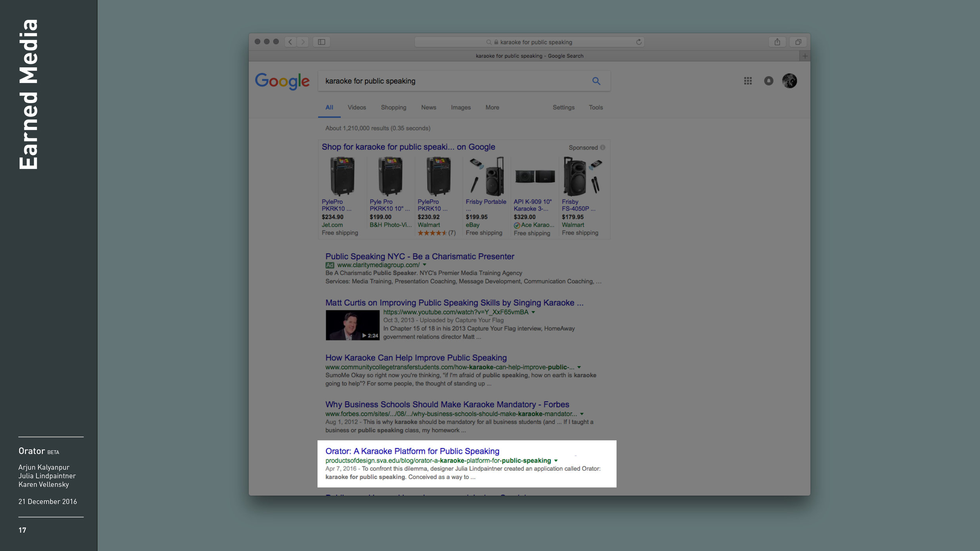Screen dimensions: 980x551
Task: Click the eBay seller name
Action: 472,225
